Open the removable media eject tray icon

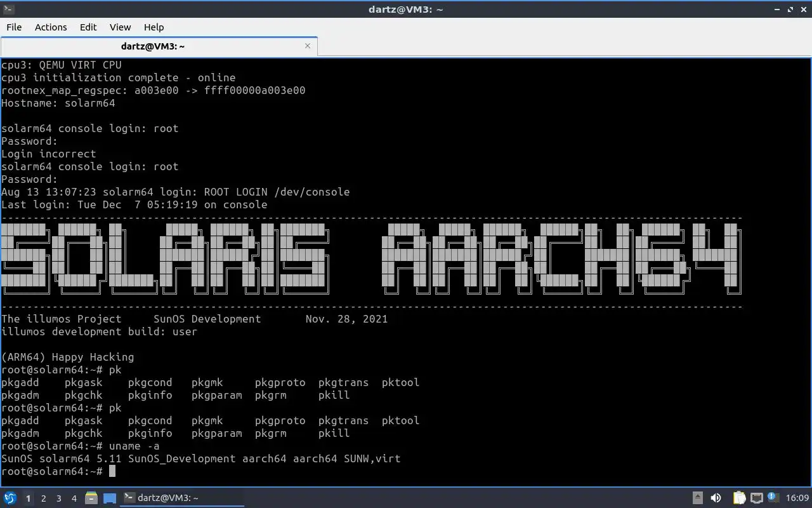tap(697, 498)
